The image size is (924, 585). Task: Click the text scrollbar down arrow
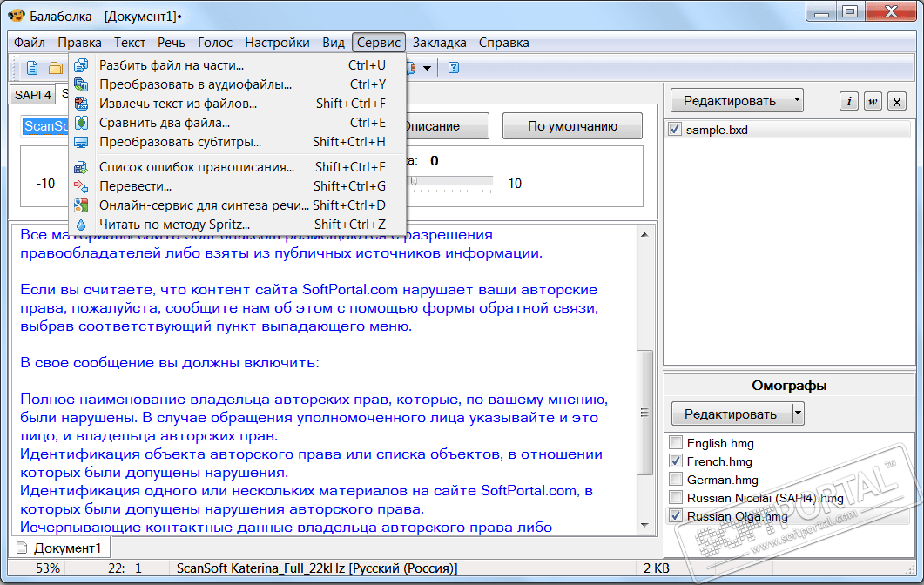644,525
